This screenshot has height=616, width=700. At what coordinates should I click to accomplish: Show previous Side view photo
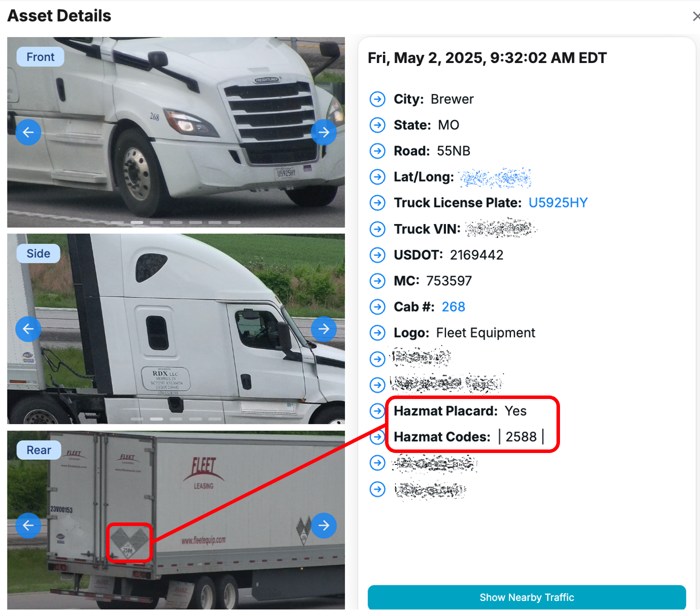pos(28,329)
